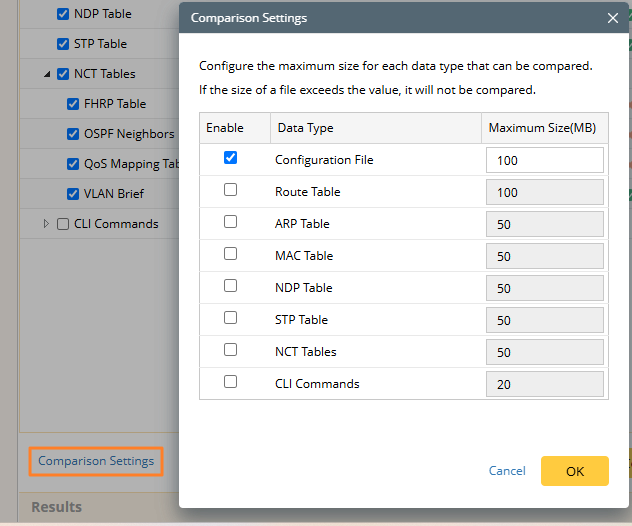Enable CLI Commands in the dialog table
Screen dimensions: 632x526
[x=231, y=382]
